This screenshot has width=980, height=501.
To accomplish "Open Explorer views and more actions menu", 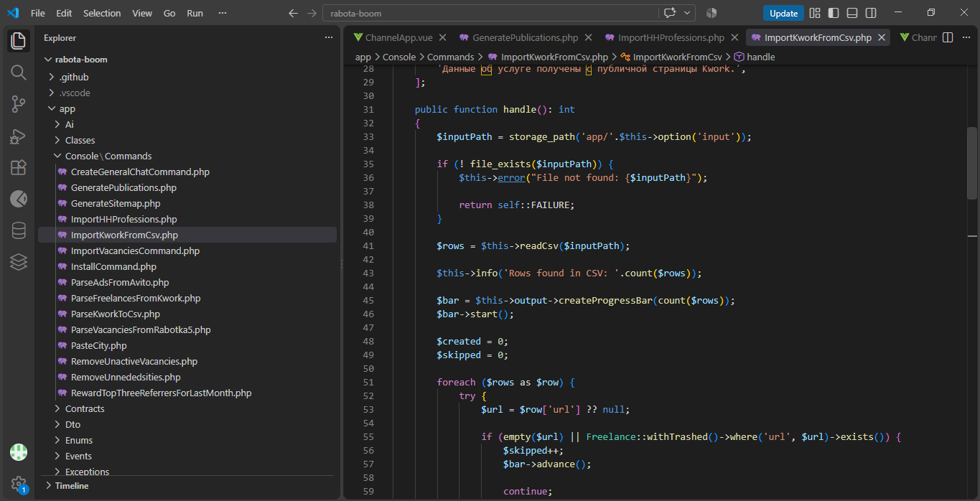I will pyautogui.click(x=329, y=37).
